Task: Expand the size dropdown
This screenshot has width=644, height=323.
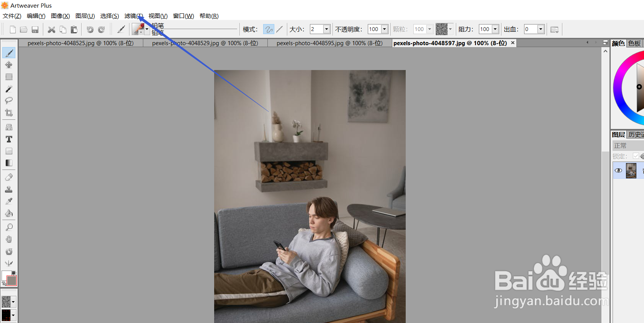Action: (327, 29)
